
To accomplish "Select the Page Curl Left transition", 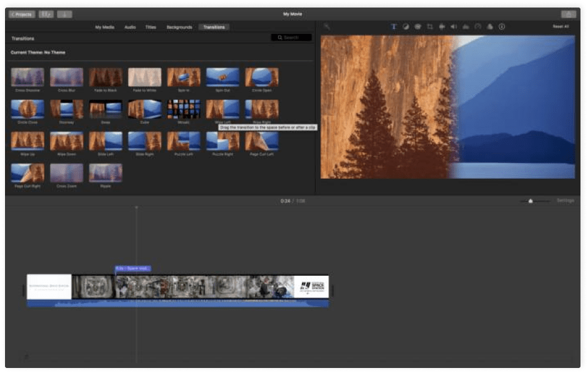I will pyautogui.click(x=261, y=141).
